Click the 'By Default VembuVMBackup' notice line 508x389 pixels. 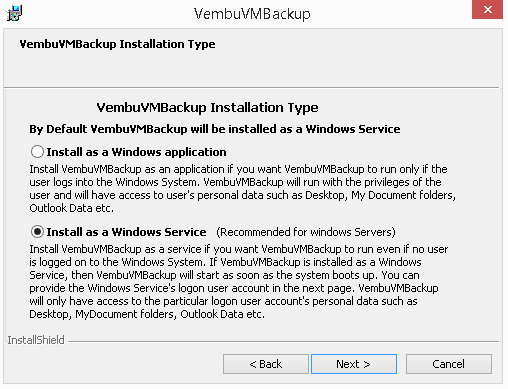tap(215, 129)
